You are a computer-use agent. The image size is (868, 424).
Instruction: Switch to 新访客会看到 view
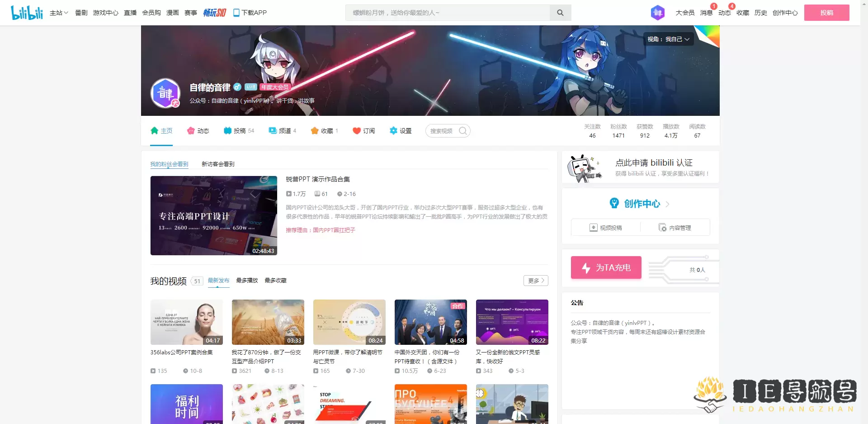218,164
